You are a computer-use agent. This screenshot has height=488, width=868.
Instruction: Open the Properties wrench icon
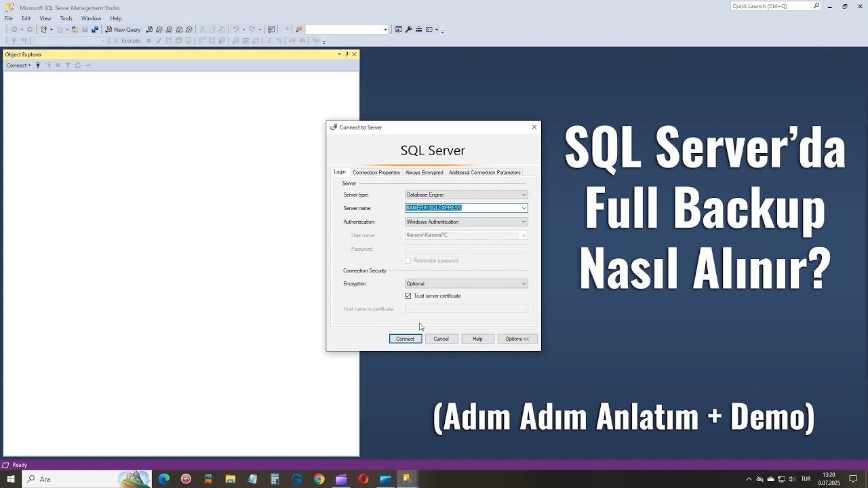tap(408, 30)
